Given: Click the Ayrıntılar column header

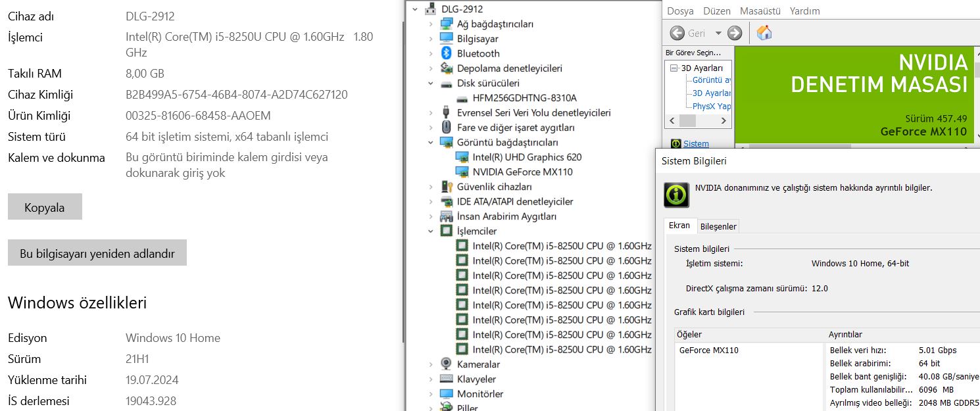Looking at the screenshot, I should coord(903,335).
